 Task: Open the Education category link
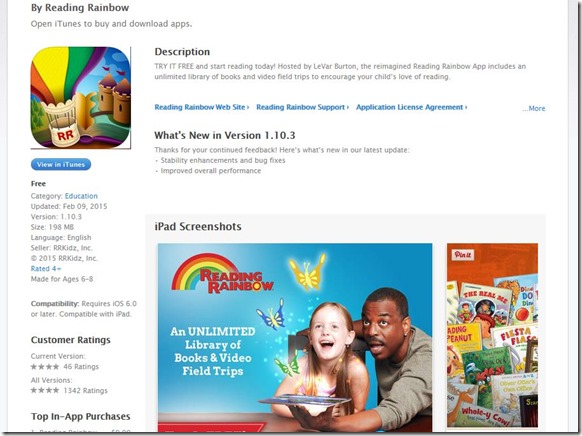point(81,196)
